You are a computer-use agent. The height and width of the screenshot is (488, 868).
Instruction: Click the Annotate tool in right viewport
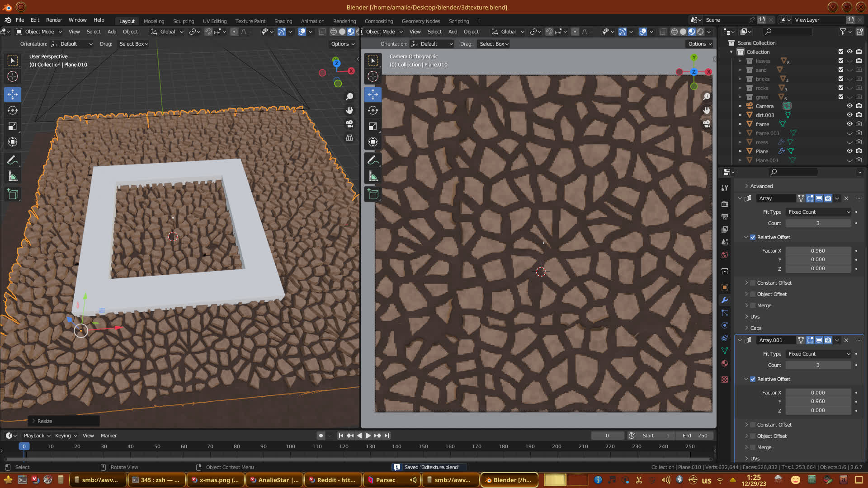[373, 160]
